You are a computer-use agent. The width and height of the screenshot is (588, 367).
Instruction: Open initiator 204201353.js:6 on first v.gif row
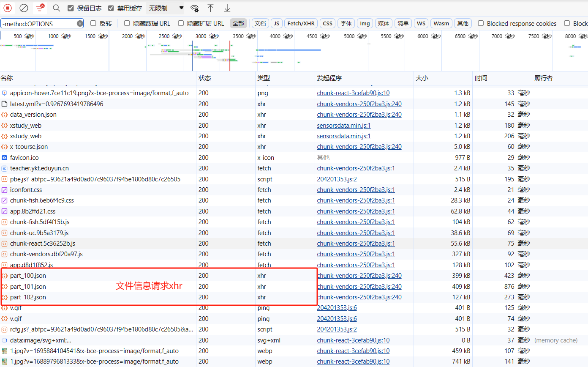[x=337, y=308]
